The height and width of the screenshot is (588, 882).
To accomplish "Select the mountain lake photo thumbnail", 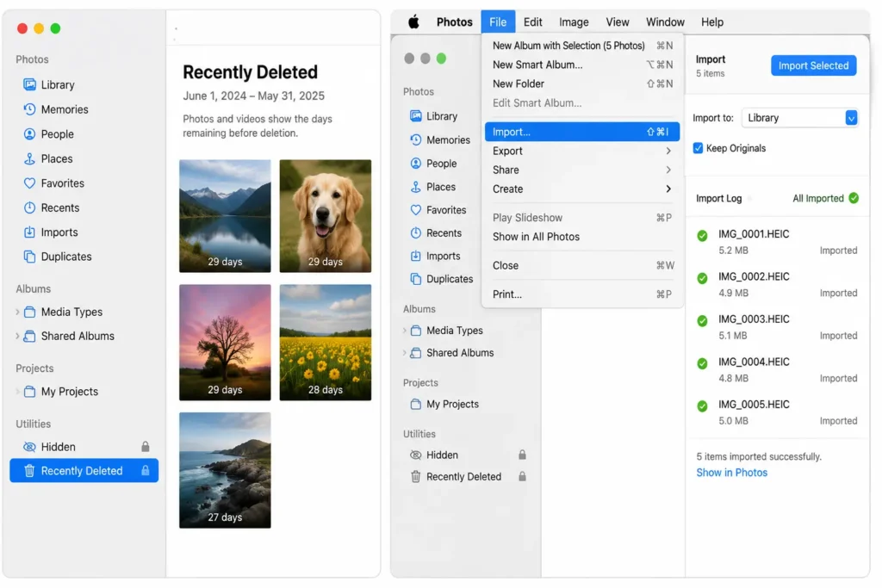I will pyautogui.click(x=225, y=216).
